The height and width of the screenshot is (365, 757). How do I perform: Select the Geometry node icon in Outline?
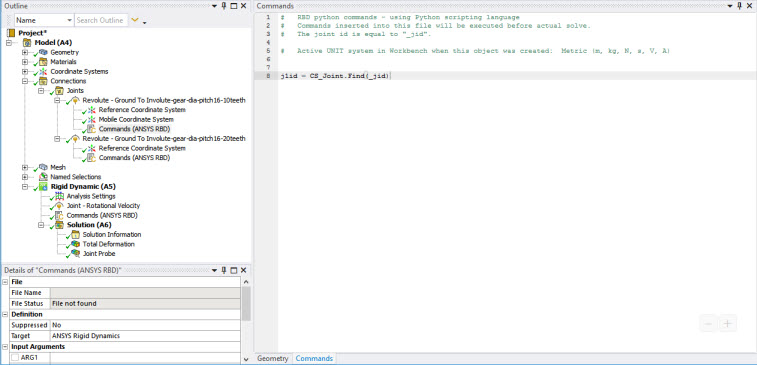pyautogui.click(x=43, y=52)
